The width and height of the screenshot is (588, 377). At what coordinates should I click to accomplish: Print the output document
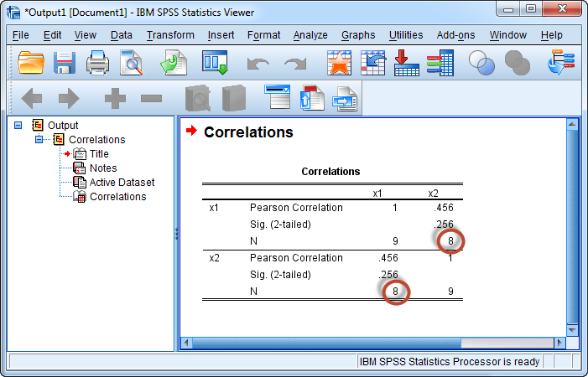(x=97, y=63)
